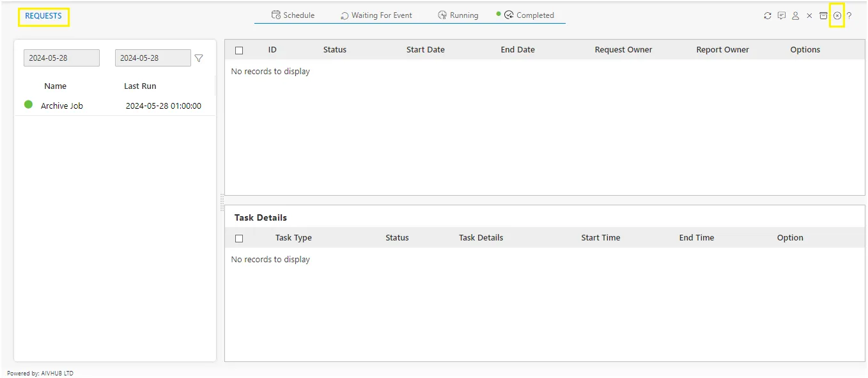Click the start date field 2024-05-28
Viewport: 868px width, 378px height.
tap(61, 58)
